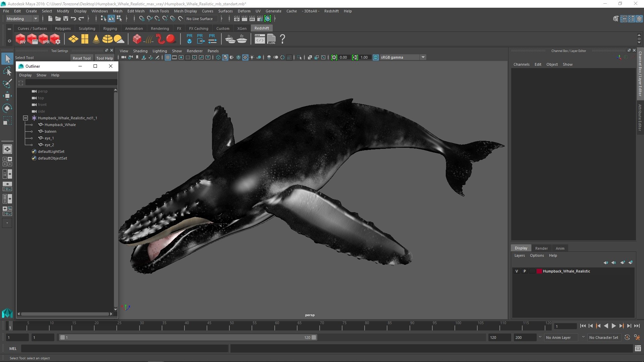The height and width of the screenshot is (362, 644).
Task: Open the sRGB gamma color space dropdown
Action: pyautogui.click(x=403, y=57)
